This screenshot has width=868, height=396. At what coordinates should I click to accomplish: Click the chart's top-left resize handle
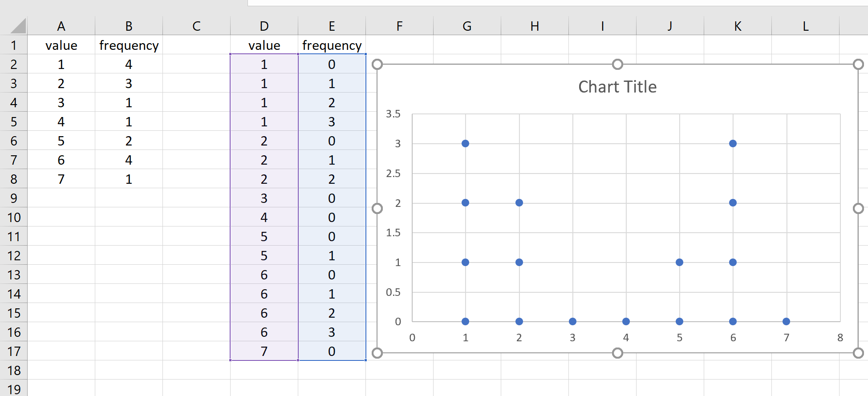377,65
